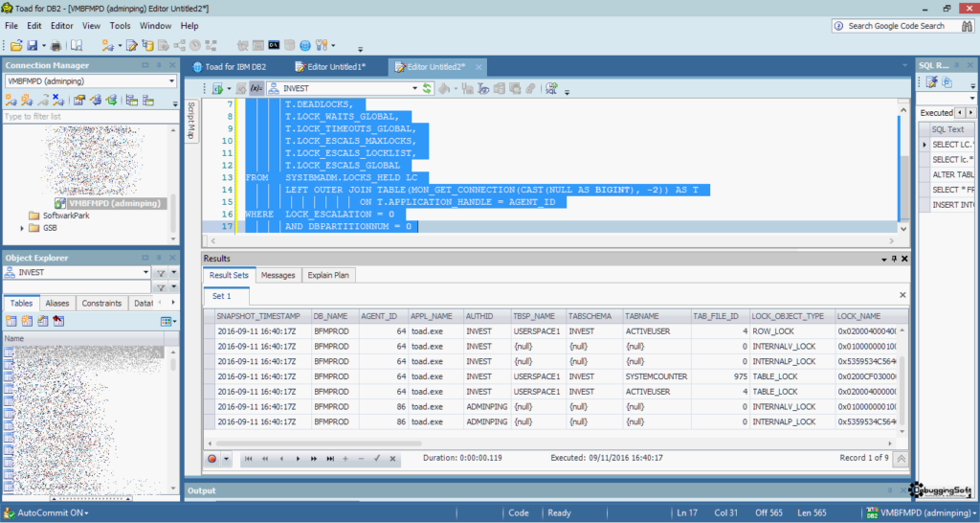Select the SoftwarkPark folder
The height and width of the screenshot is (523, 980).
[x=66, y=216]
